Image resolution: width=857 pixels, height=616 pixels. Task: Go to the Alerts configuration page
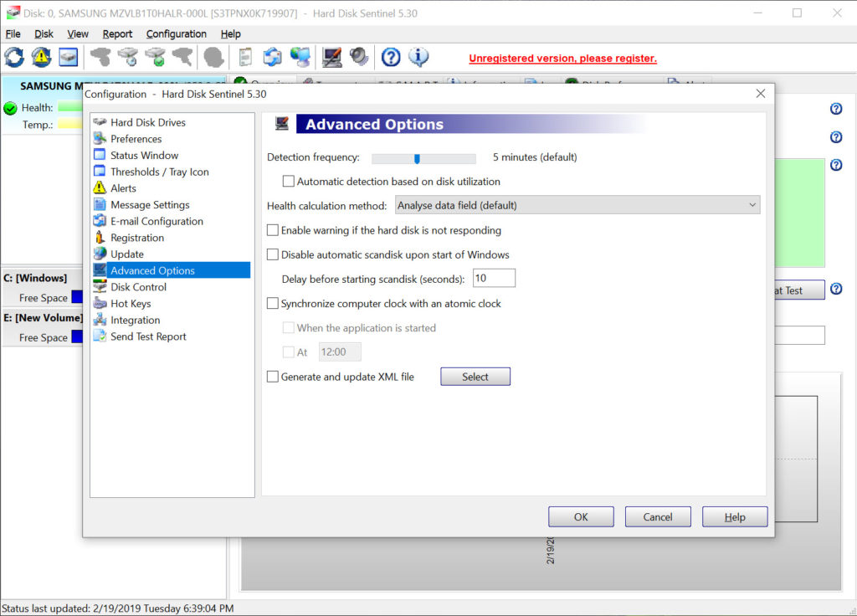click(123, 188)
